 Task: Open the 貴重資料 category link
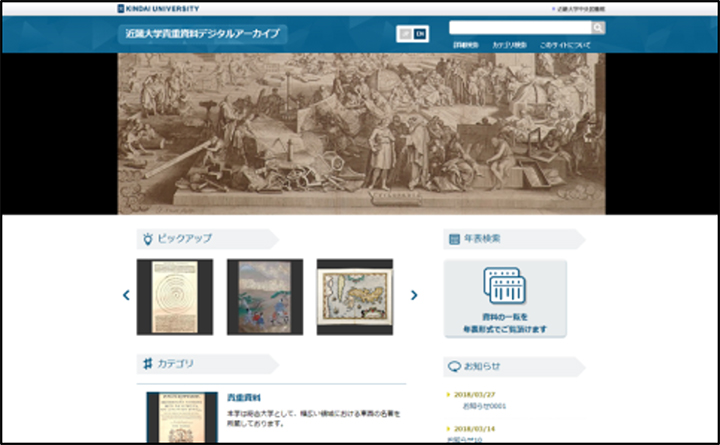[244, 398]
